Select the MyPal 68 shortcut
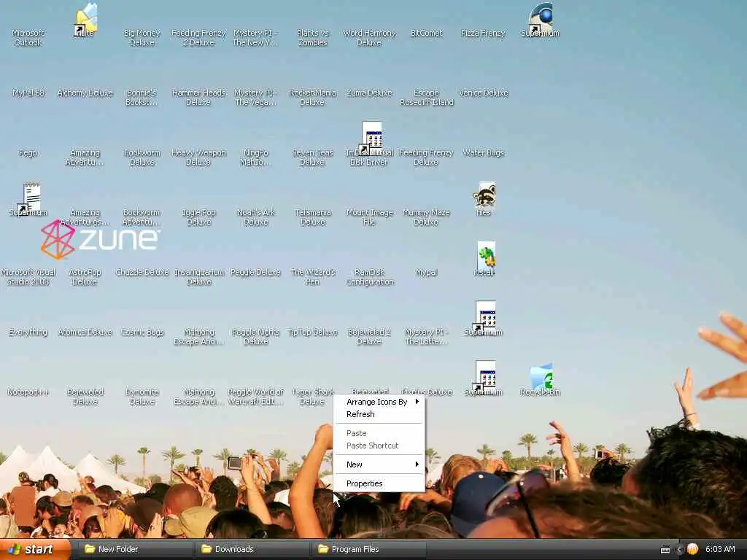Image resolution: width=747 pixels, height=560 pixels. [x=28, y=93]
